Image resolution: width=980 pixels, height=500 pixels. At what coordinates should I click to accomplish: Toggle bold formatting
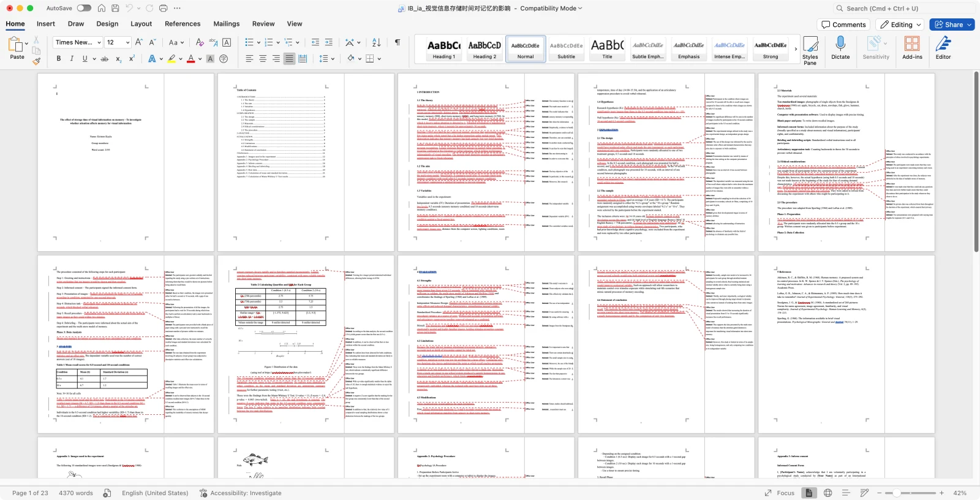tap(59, 59)
